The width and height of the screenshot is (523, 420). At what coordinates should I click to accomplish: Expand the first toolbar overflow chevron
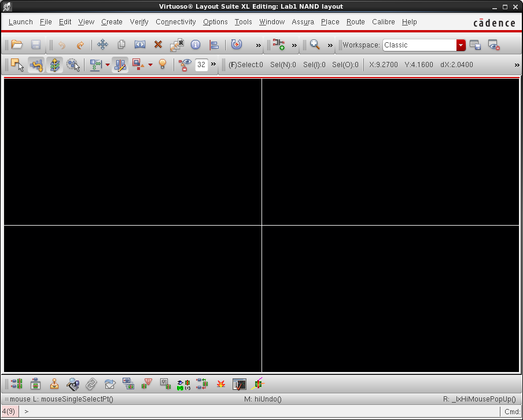coord(258,45)
